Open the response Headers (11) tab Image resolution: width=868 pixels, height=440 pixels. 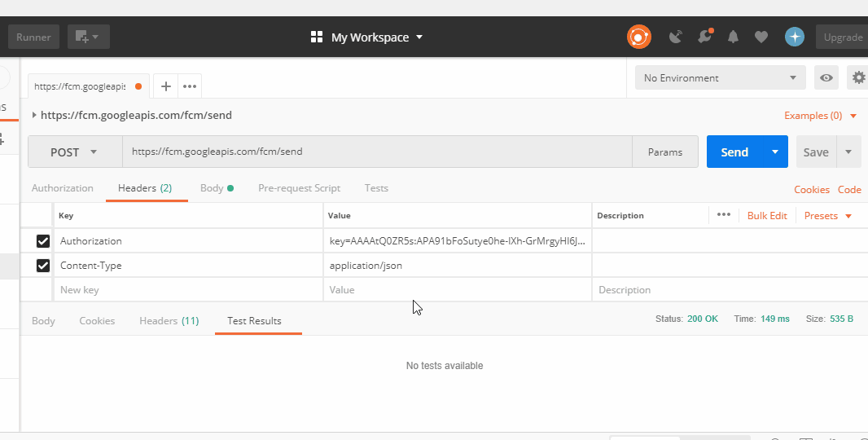coord(169,321)
